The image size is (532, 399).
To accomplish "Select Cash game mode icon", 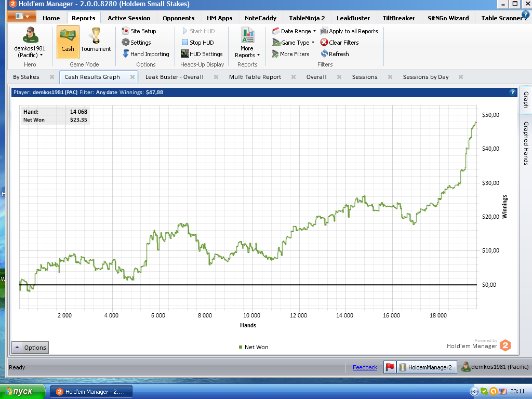I will coord(68,42).
